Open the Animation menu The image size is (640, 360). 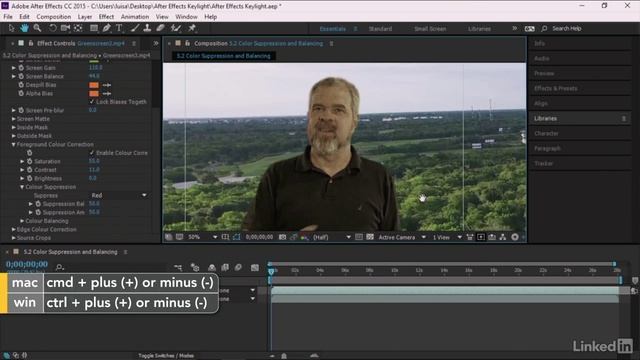(135, 17)
